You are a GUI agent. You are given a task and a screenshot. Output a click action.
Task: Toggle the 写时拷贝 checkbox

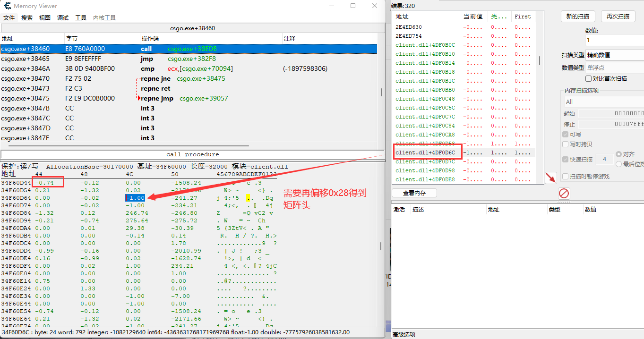point(565,144)
